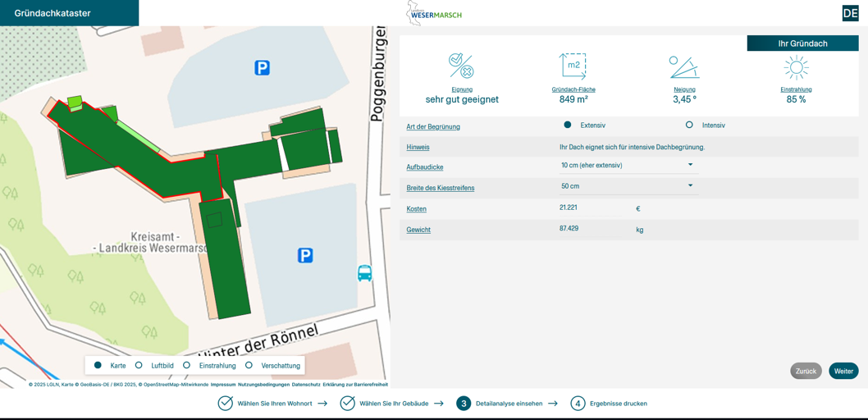Image resolution: width=868 pixels, height=420 pixels.
Task: Go to Wählen Sie Ihr Gebäude step
Action: click(394, 404)
